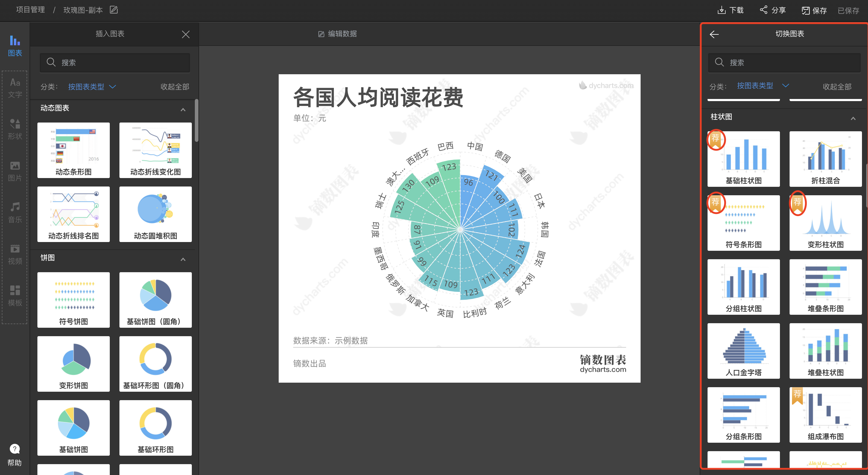Click the 镝数图表 dycharts.com logo

603,363
